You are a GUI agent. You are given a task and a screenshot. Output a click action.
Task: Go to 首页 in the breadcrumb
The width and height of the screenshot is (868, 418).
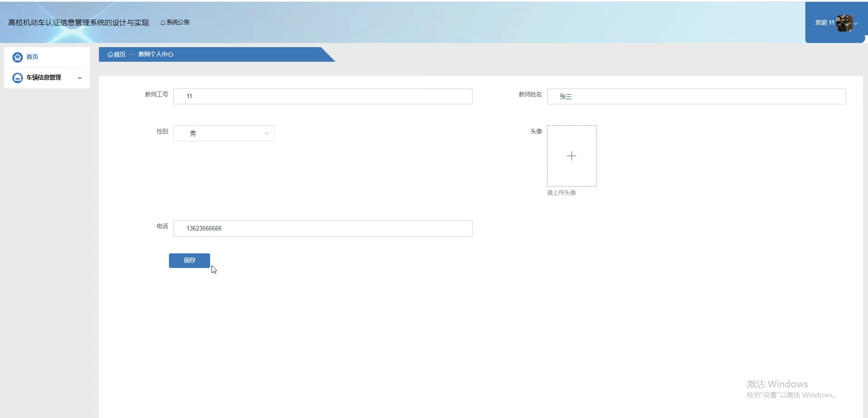point(119,54)
